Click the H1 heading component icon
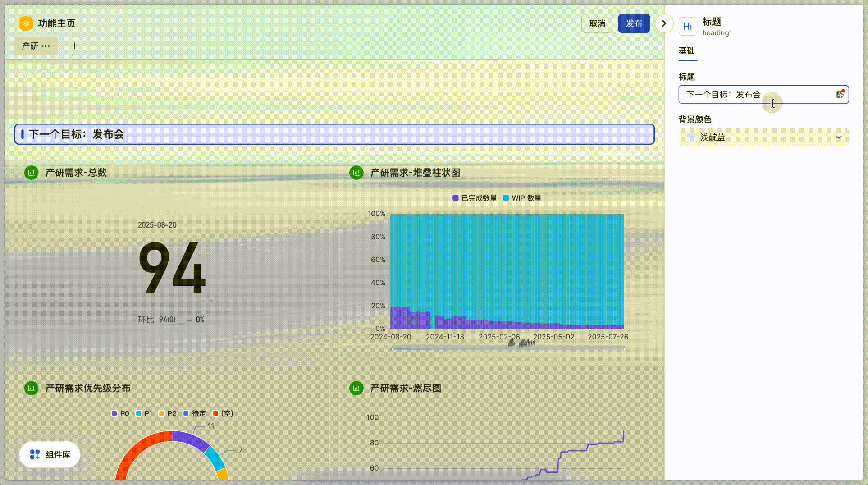Image resolution: width=868 pixels, height=485 pixels. [688, 27]
